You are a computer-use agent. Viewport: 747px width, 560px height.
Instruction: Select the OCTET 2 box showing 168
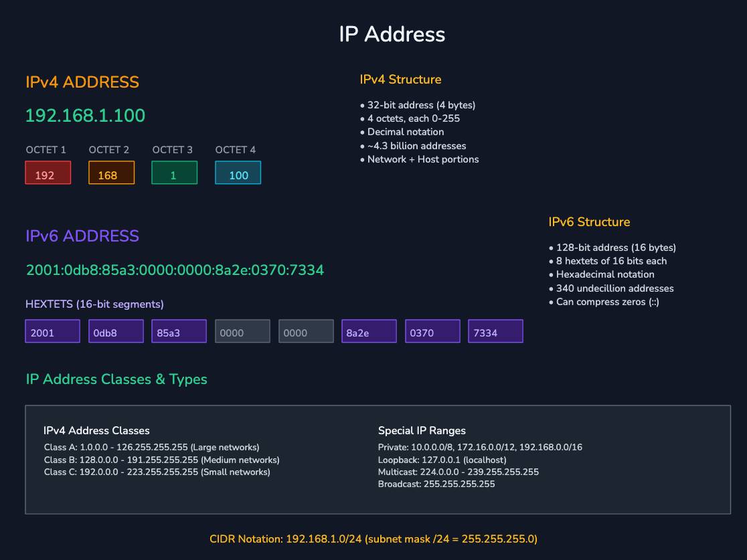pos(111,173)
